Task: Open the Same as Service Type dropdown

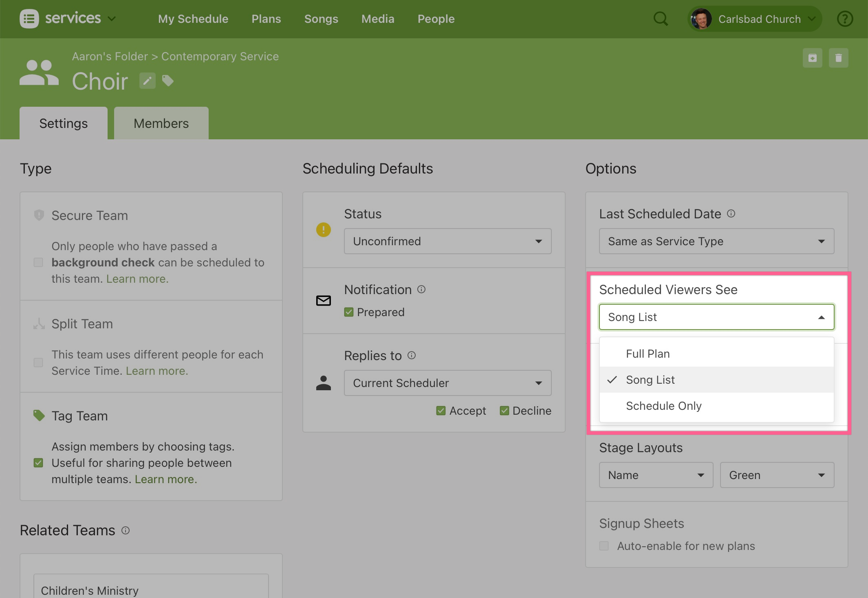Action: click(x=716, y=241)
